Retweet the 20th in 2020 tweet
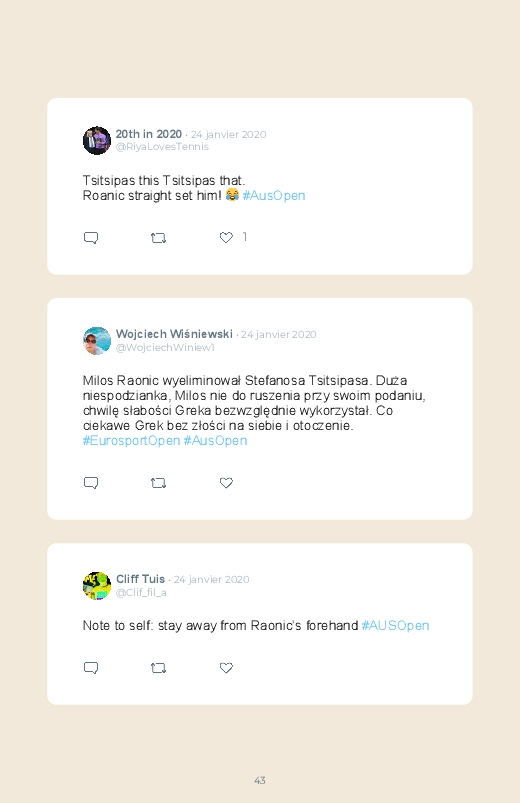Screen dimensions: 520x803 pos(158,238)
